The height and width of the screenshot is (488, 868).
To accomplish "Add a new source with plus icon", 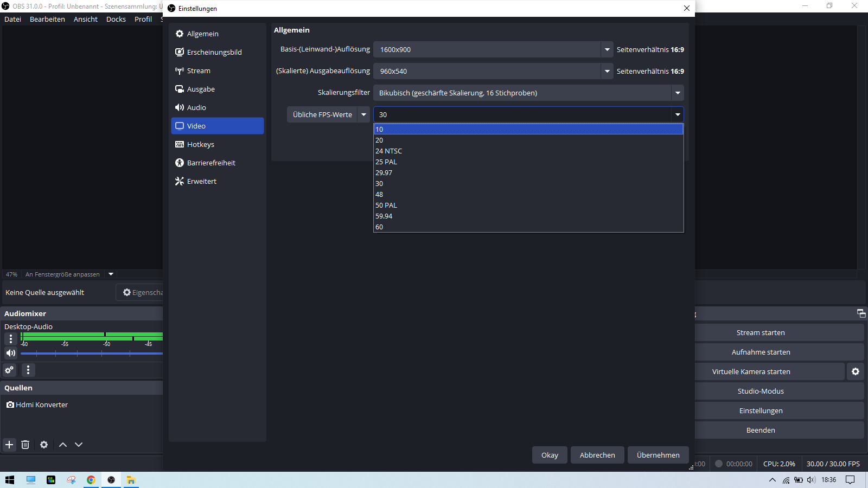I will [9, 445].
